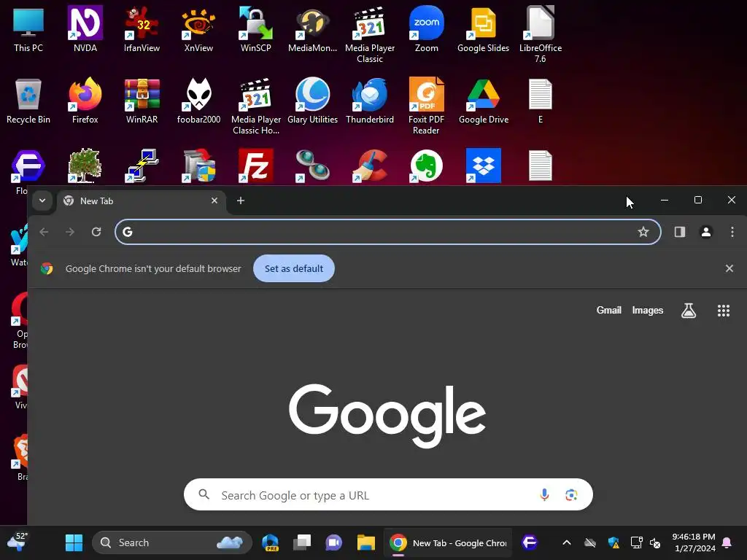Open the taskbar clock and date
Screen dimensions: 747x560
[x=694, y=542]
